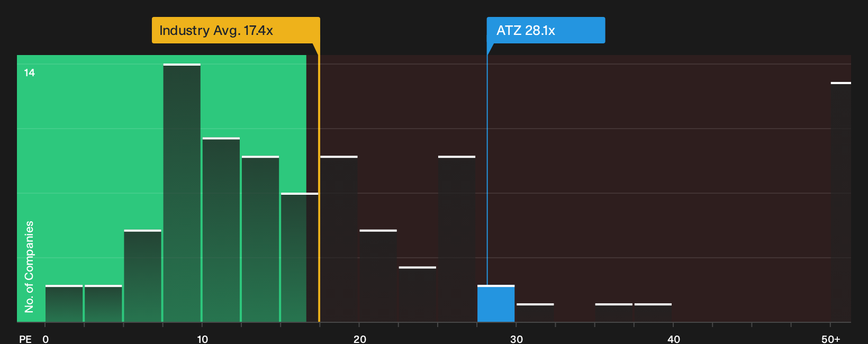
Task: Click the axis value '14'
Action: tap(30, 73)
